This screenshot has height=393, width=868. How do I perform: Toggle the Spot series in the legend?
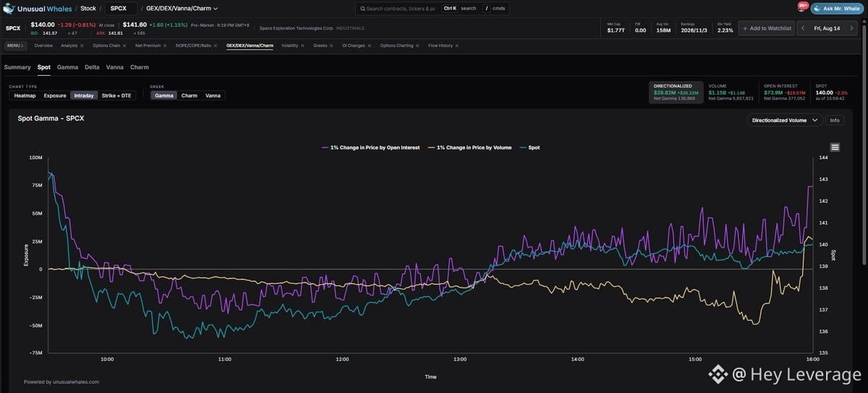529,147
